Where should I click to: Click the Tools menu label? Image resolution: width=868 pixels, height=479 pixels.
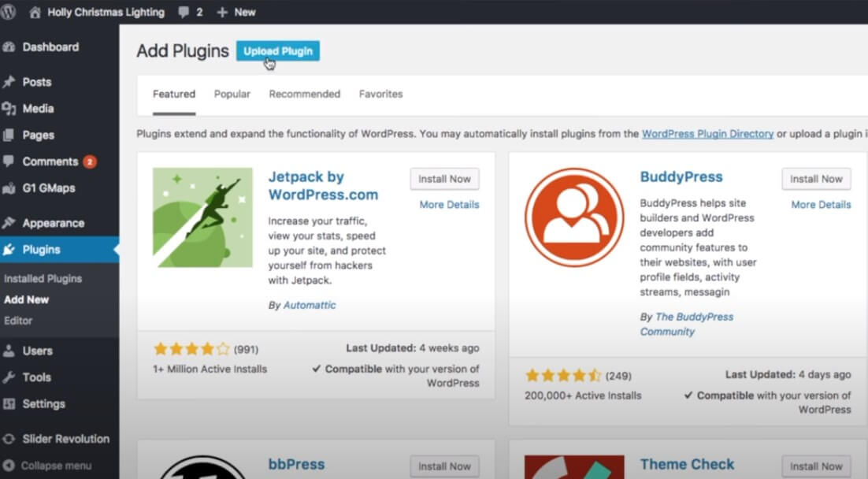pos(36,377)
